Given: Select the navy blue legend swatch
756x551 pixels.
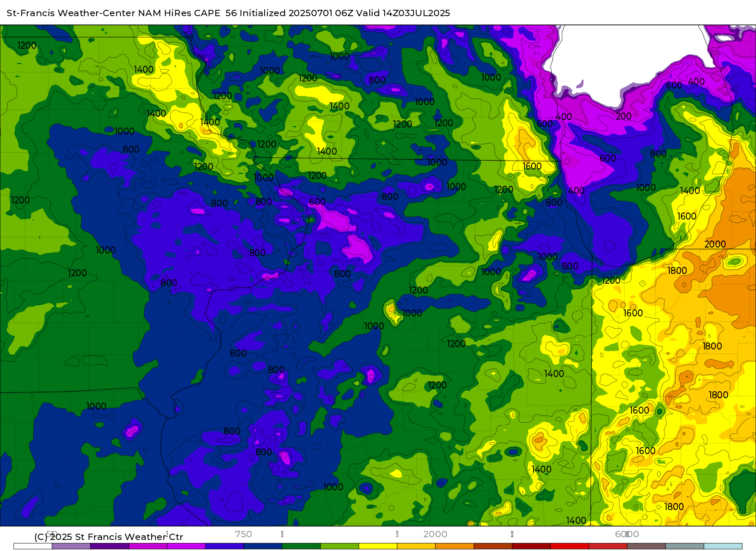Looking at the screenshot, I should (x=263, y=546).
